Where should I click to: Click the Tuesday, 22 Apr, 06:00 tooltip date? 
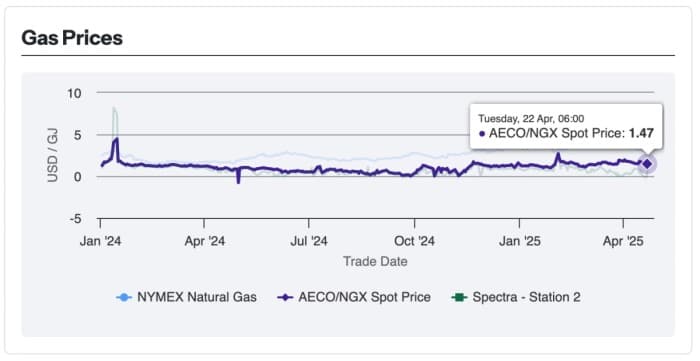(x=531, y=119)
